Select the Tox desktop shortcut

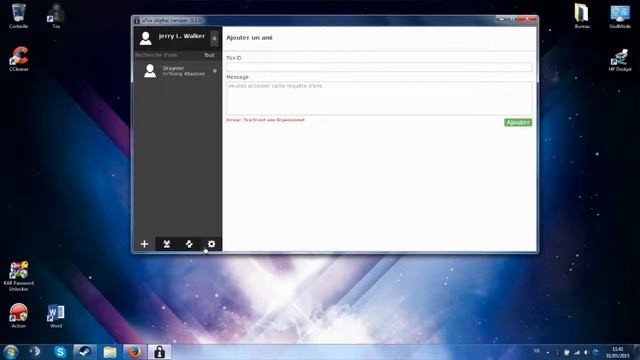coord(56,16)
